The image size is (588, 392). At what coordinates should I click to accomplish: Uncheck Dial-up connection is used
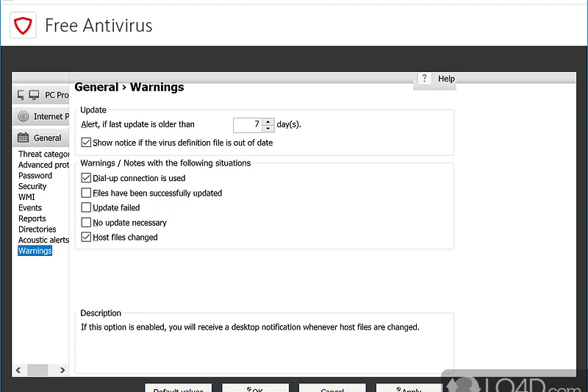[x=86, y=178]
